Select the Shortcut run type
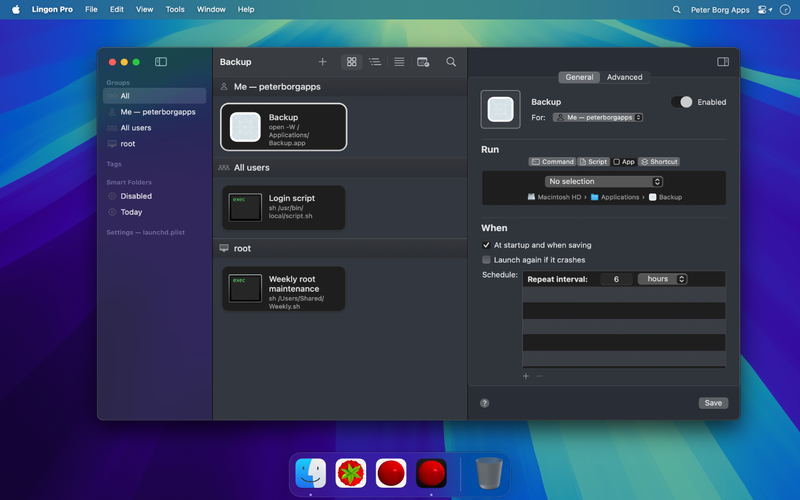This screenshot has height=500, width=800. (x=659, y=162)
